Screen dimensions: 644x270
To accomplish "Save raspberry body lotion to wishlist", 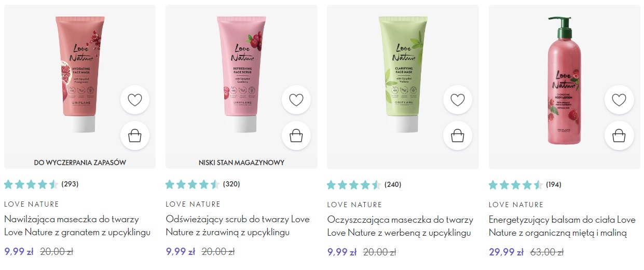I will click(x=619, y=100).
